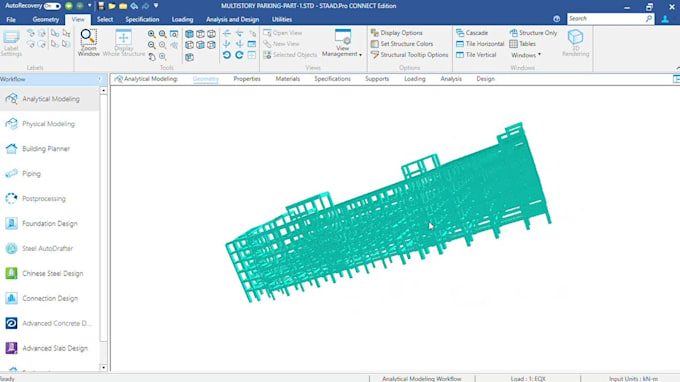
Task: Click the Save floppy disk icon
Action: [x=101, y=6]
